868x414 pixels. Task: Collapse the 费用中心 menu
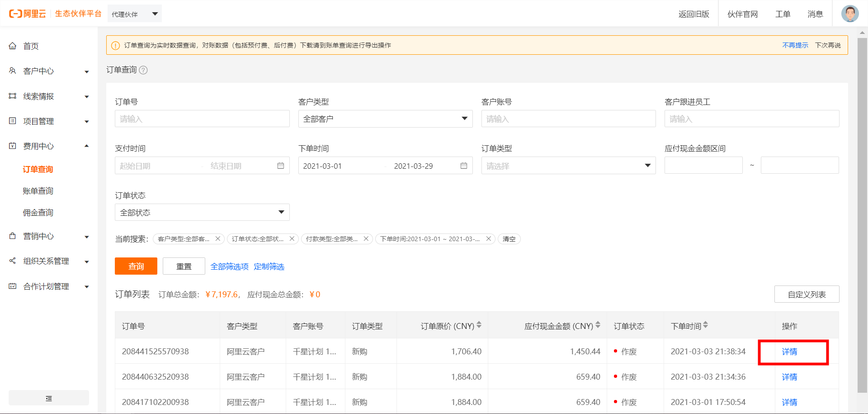click(x=87, y=146)
